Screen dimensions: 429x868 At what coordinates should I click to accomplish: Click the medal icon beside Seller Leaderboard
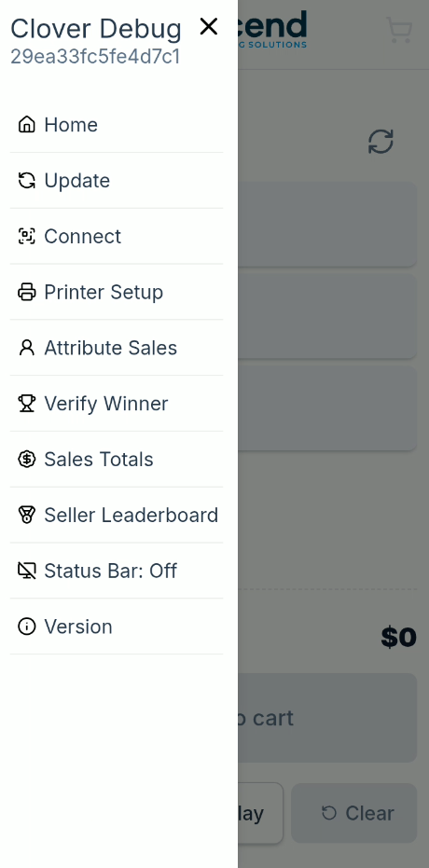[x=26, y=515]
